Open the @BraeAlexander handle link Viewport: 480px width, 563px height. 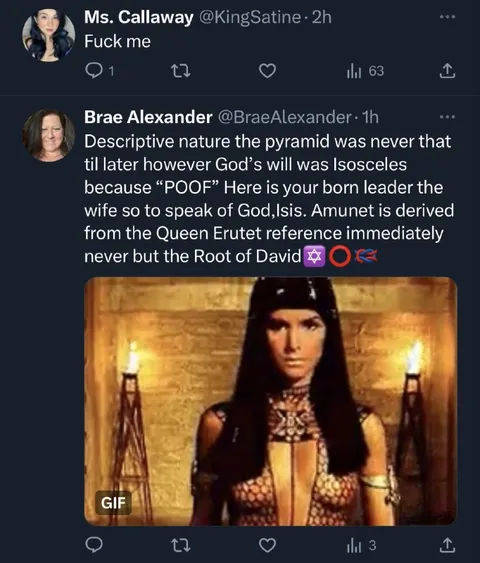coord(285,117)
